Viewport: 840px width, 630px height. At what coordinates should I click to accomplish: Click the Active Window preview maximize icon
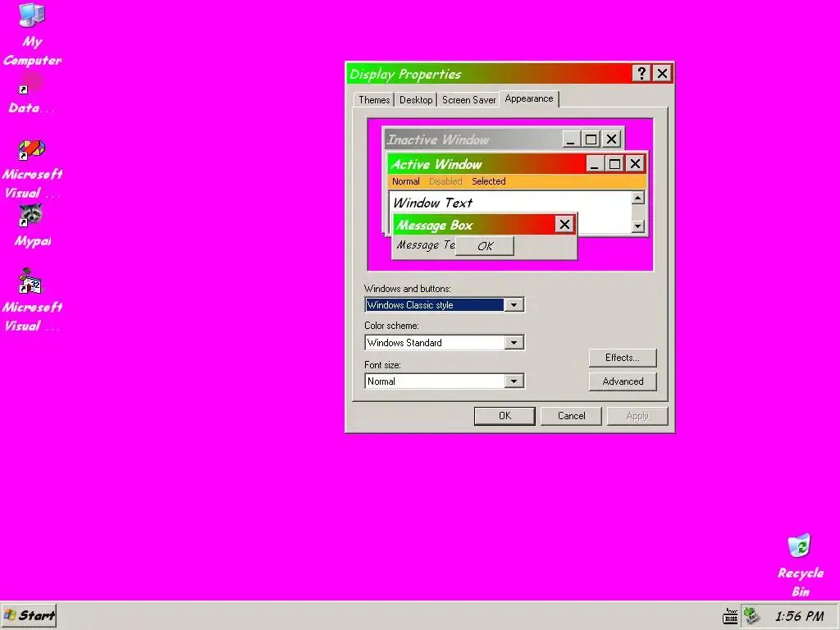click(x=614, y=164)
